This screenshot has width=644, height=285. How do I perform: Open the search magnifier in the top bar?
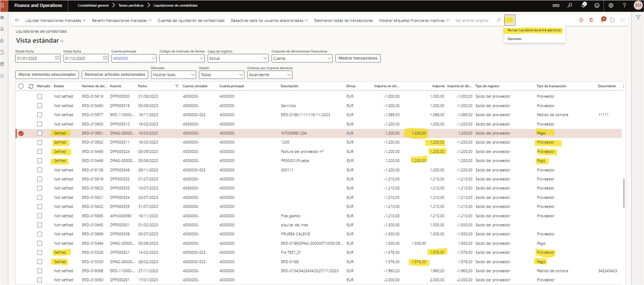(x=570, y=5)
